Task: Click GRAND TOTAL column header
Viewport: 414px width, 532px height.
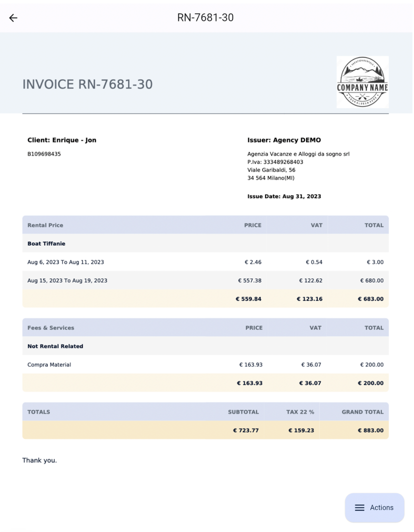Action: pos(362,412)
